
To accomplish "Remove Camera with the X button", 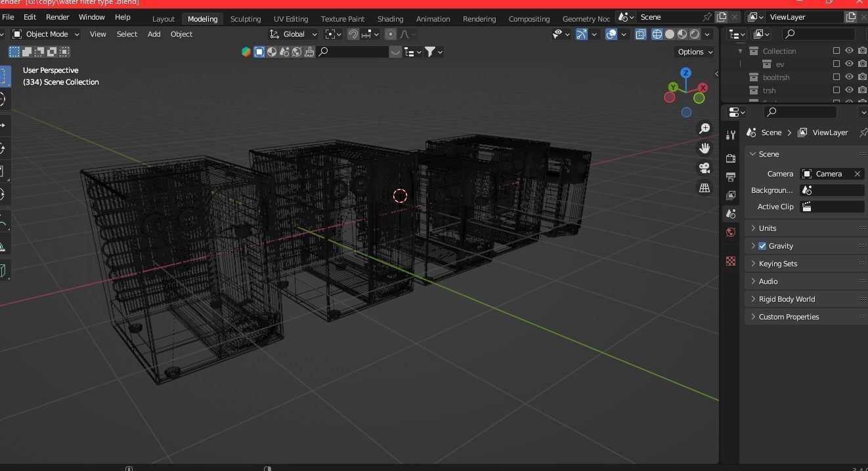I will pos(857,173).
